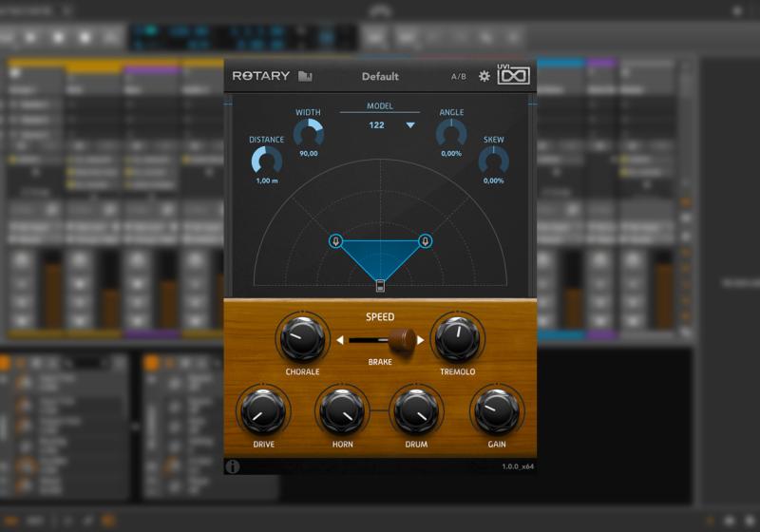Click the Width knob
This screenshot has width=760, height=532.
309,133
